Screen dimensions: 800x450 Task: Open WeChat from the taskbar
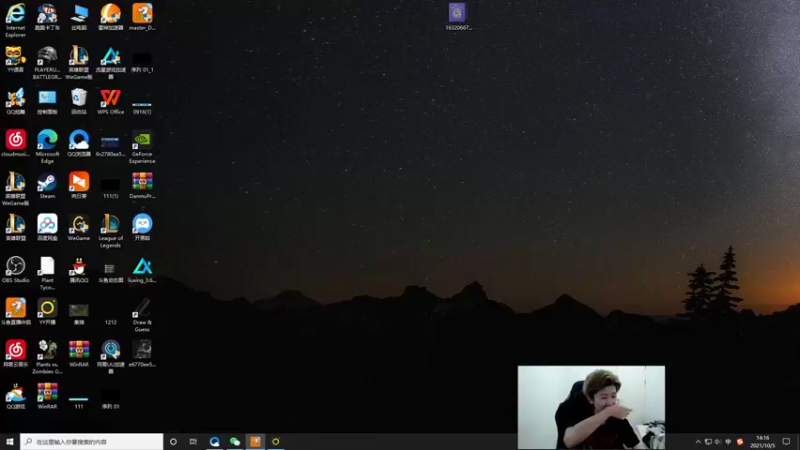pos(235,441)
